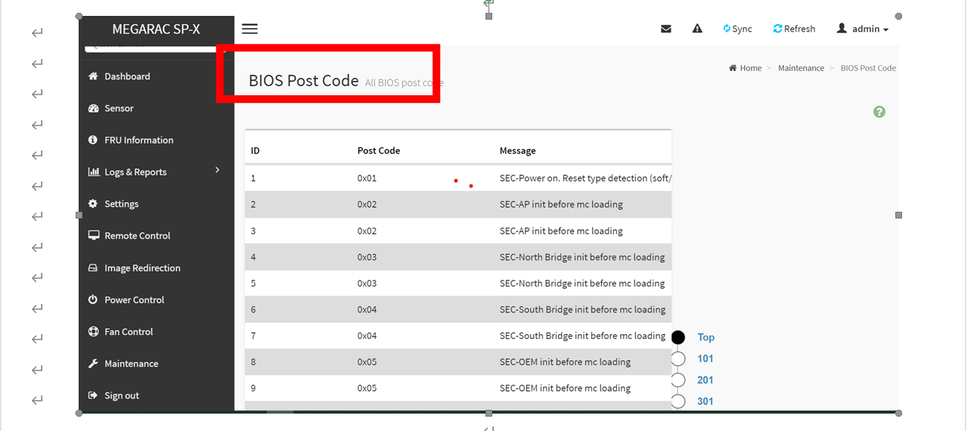Click the Refresh button
The width and height of the screenshot is (980, 431).
[x=794, y=29]
